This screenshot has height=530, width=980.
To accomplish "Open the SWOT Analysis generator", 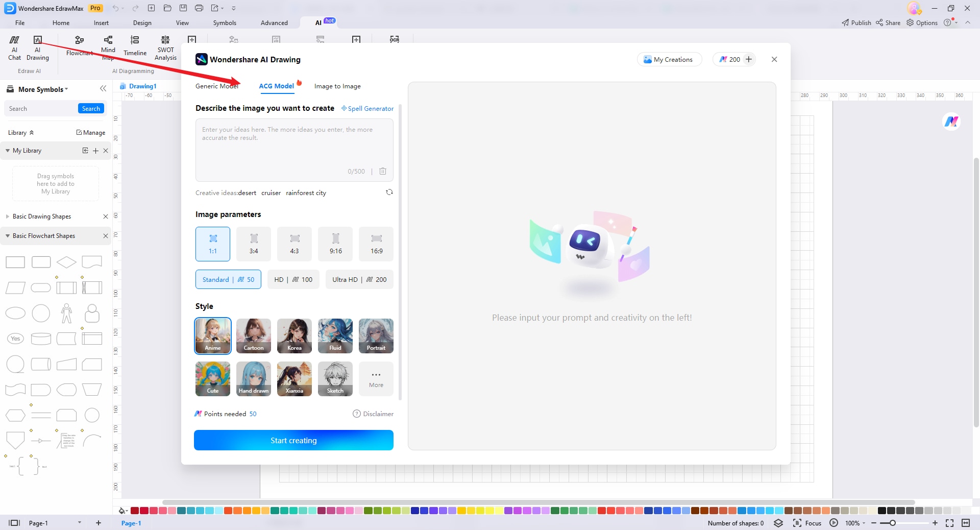I will click(165, 48).
